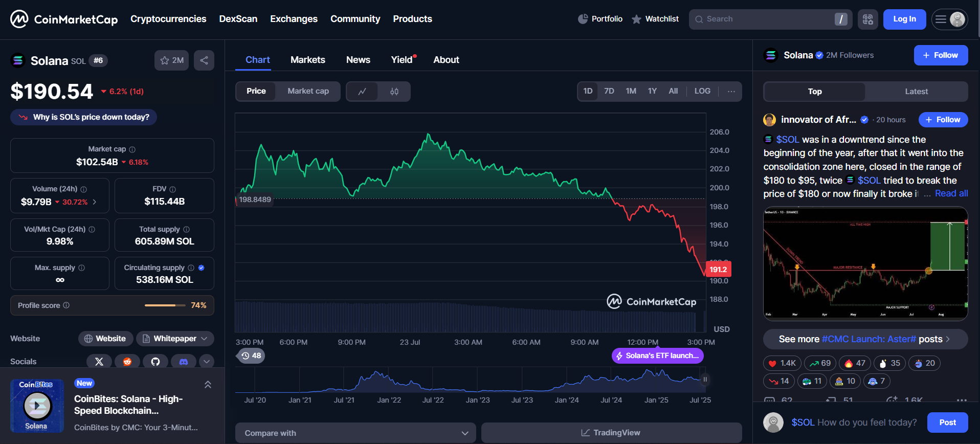Image resolution: width=980 pixels, height=444 pixels.
Task: Open Cryptocurrencies nav menu
Action: (x=168, y=19)
